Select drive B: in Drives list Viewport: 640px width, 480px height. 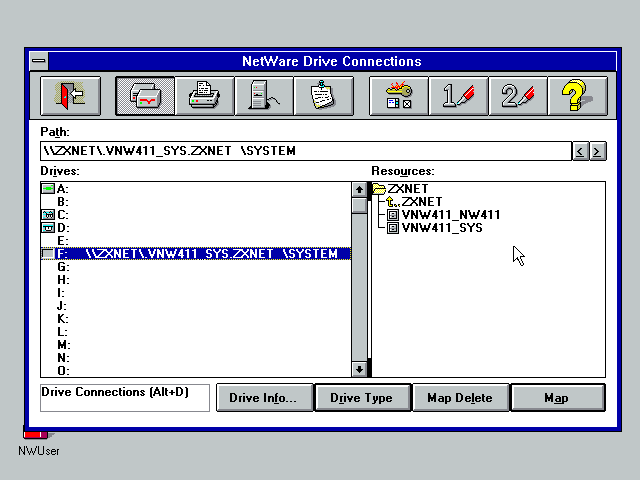pos(196,202)
